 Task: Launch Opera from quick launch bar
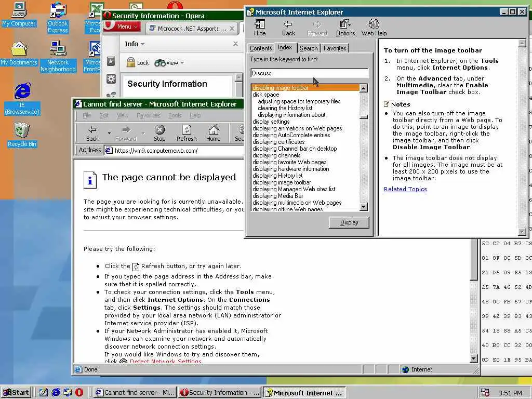tap(79, 392)
